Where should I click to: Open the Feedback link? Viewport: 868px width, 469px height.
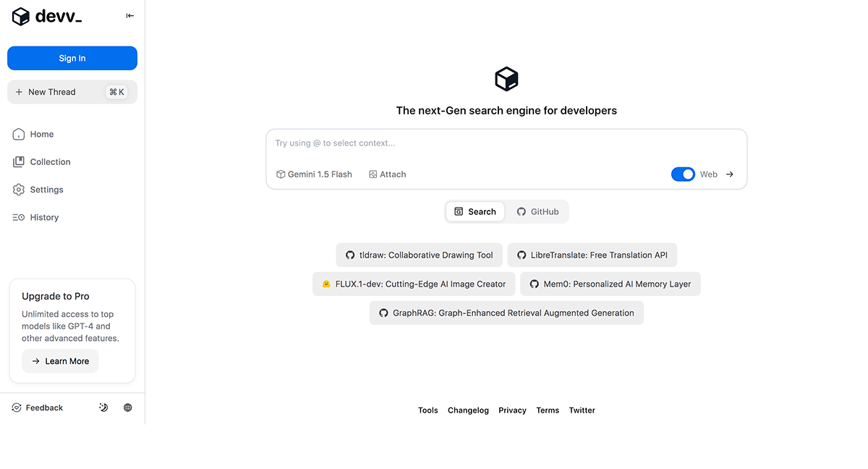pyautogui.click(x=38, y=407)
